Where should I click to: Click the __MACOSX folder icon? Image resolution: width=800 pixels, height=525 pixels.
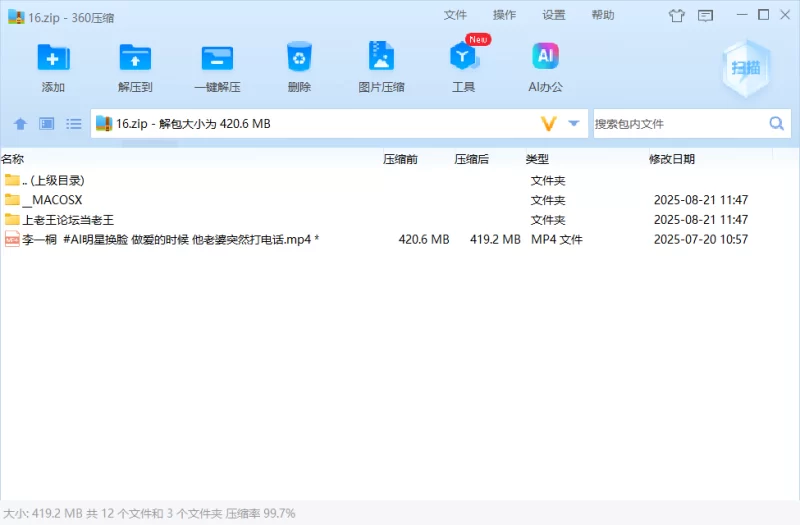(x=12, y=199)
